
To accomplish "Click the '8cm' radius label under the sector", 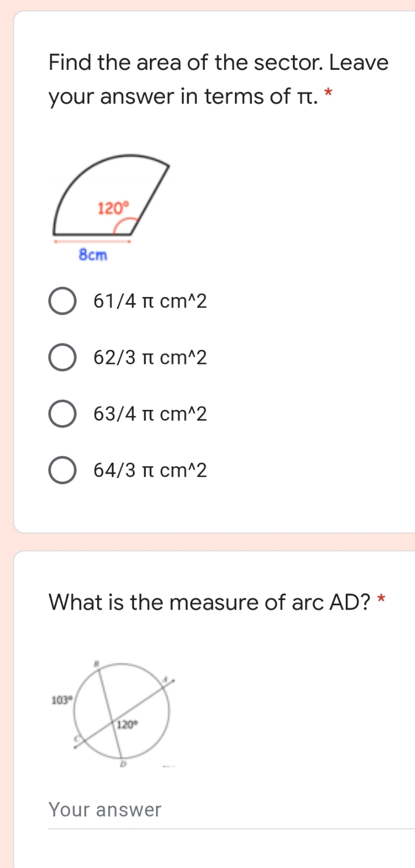I will tap(93, 255).
